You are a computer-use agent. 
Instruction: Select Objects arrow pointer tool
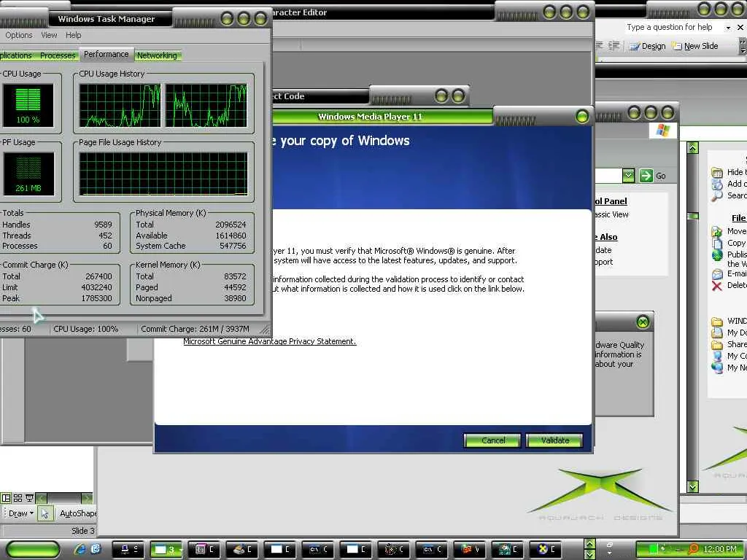click(x=44, y=513)
